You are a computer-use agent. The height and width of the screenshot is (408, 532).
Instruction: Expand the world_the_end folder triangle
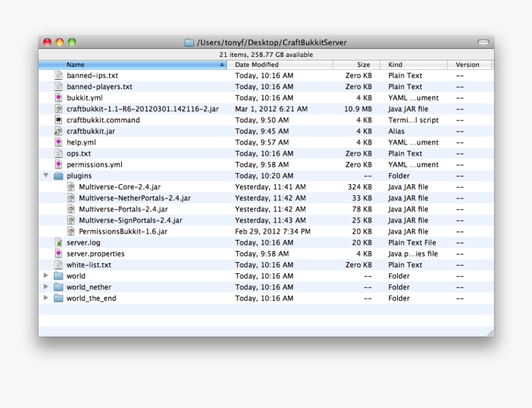click(x=46, y=298)
